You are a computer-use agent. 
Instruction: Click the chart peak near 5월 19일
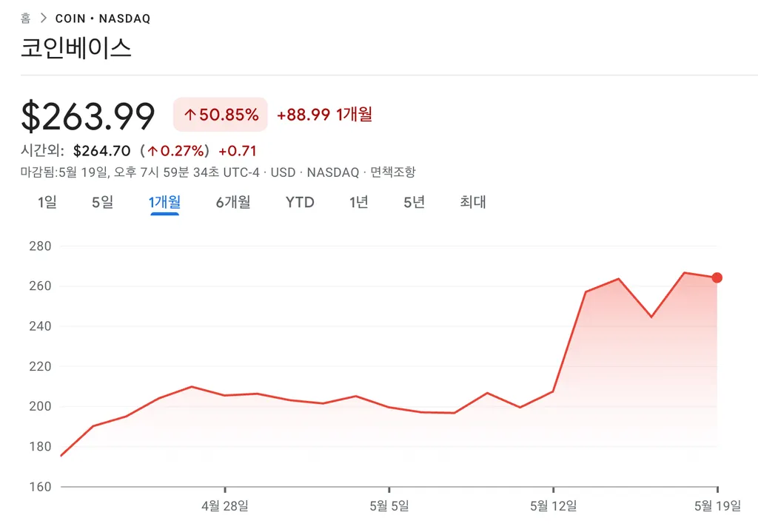(685, 272)
